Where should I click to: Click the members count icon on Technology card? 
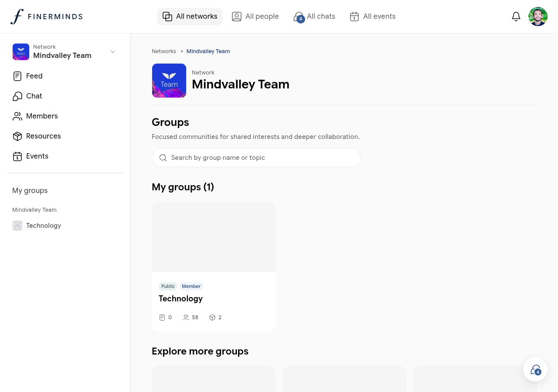pos(186,318)
